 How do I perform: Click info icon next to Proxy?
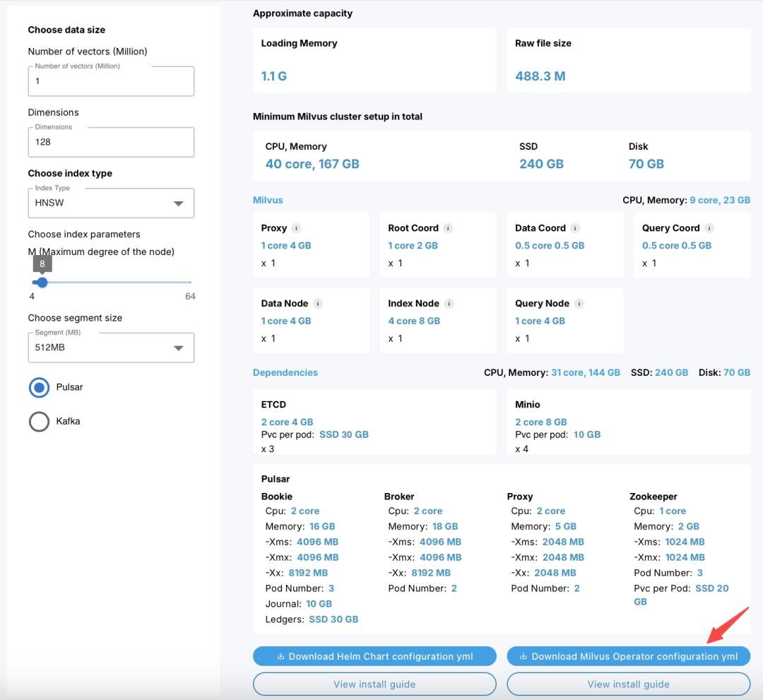coord(297,228)
